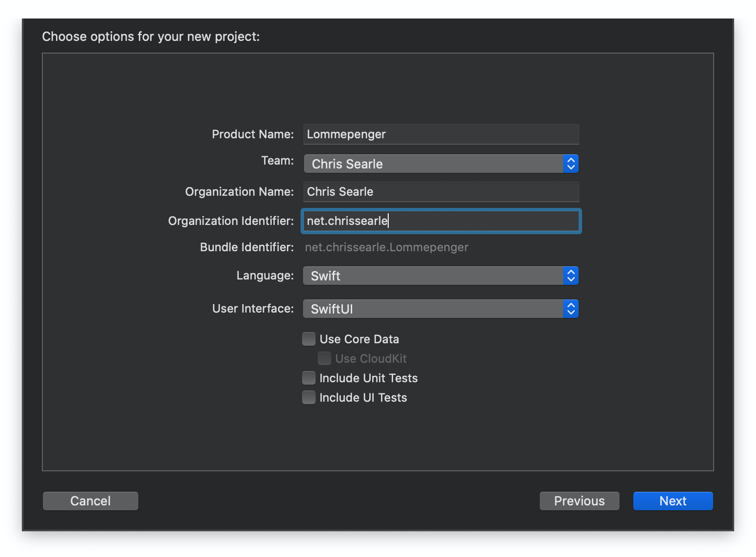Click the Next button
The height and width of the screenshot is (557, 756).
pos(673,501)
